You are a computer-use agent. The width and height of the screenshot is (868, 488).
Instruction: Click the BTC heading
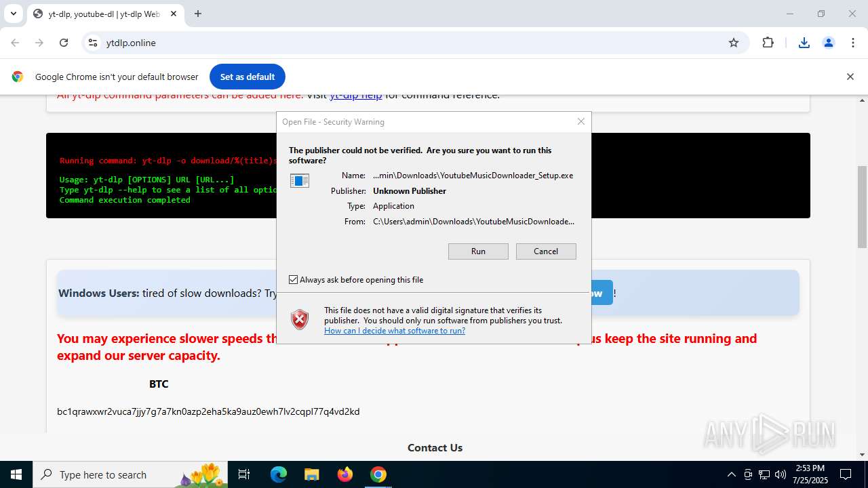159,384
